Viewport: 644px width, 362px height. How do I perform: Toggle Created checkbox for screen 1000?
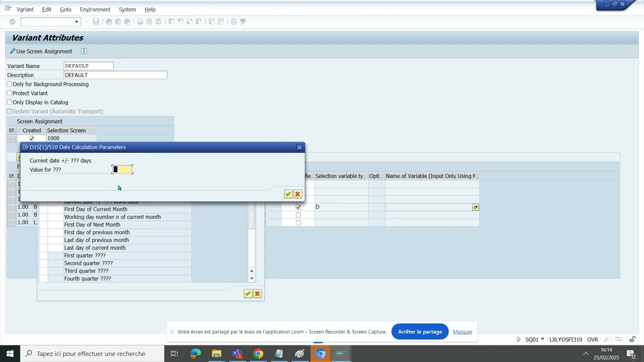click(x=32, y=138)
